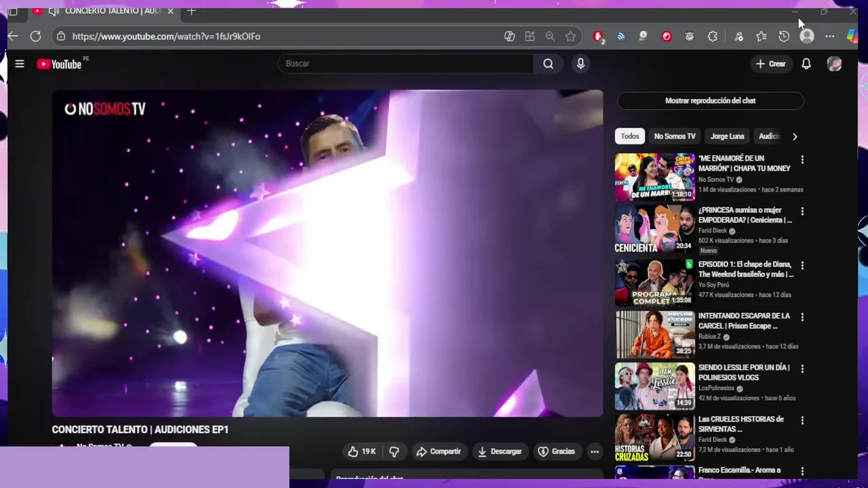Select the CONCIERTO TALENTO browser tab
868x488 pixels.
tap(102, 11)
